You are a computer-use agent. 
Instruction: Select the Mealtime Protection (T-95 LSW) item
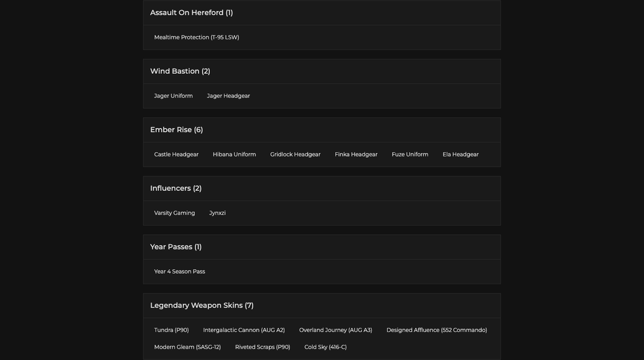tap(196, 38)
